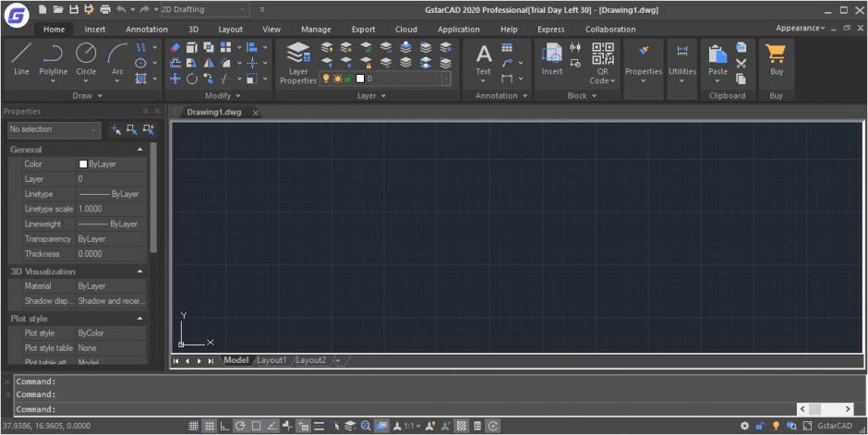Toggle Lineweight display in status bar
Screen dimensions: 868x435
(x=319, y=426)
